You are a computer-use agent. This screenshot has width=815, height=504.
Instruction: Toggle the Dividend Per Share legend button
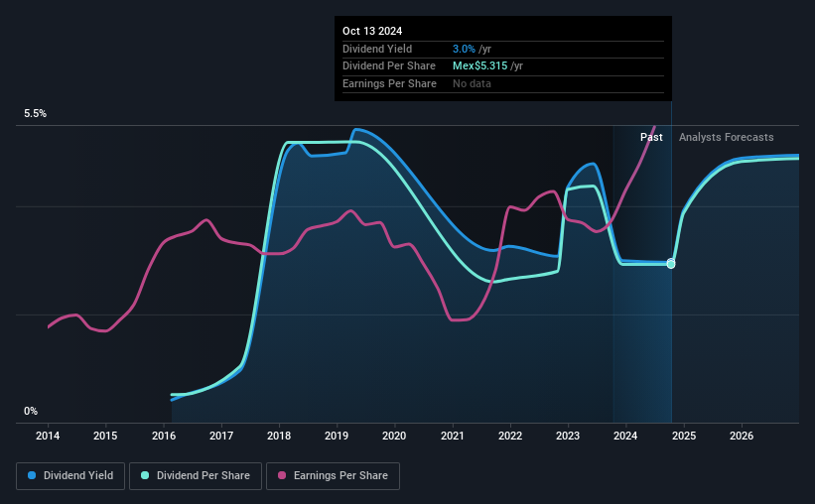tap(196, 476)
